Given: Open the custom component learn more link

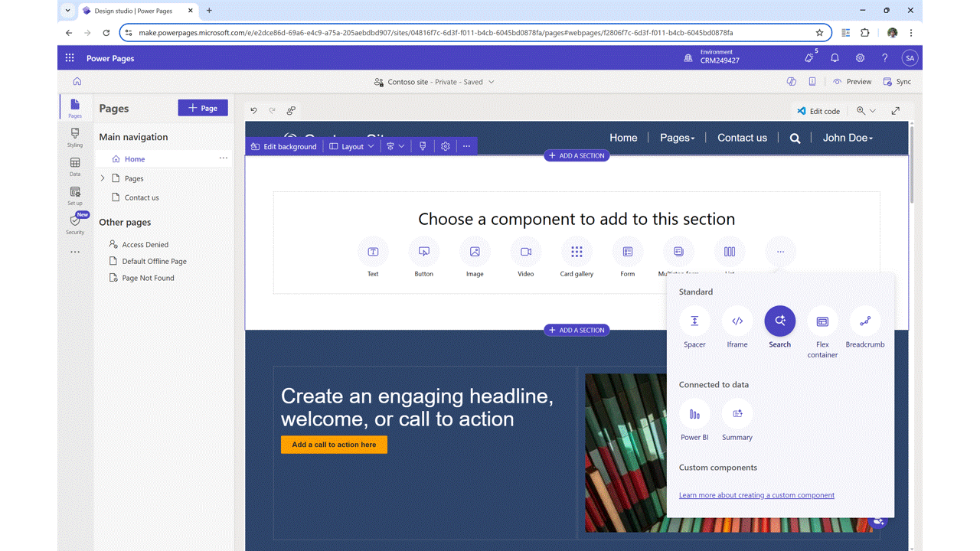Looking at the screenshot, I should pyautogui.click(x=756, y=495).
